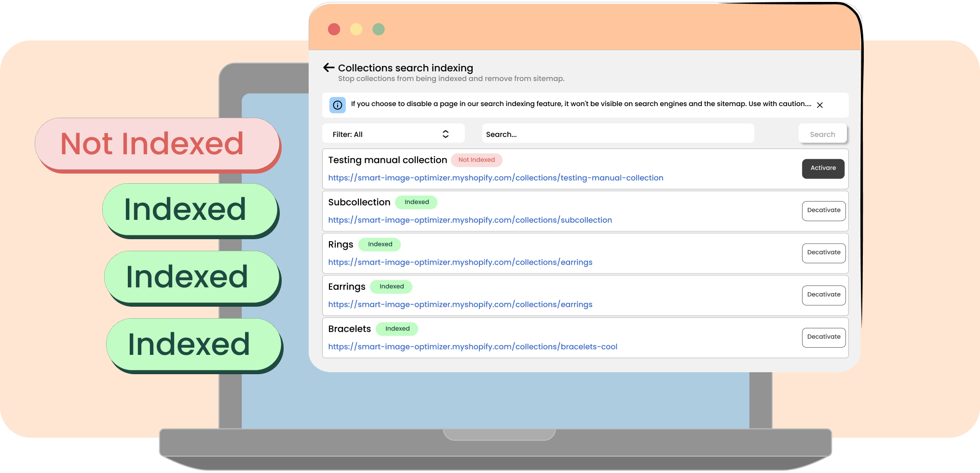Click the 'Indexed' badge on Subcollection
Image resolution: width=980 pixels, height=473 pixels.
pyautogui.click(x=416, y=202)
